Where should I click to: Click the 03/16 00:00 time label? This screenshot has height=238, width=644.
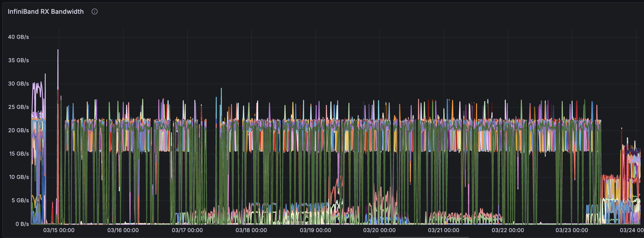(123, 230)
